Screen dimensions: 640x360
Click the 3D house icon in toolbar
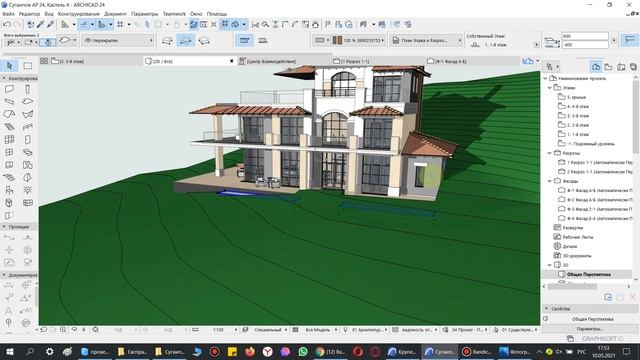coord(316,25)
